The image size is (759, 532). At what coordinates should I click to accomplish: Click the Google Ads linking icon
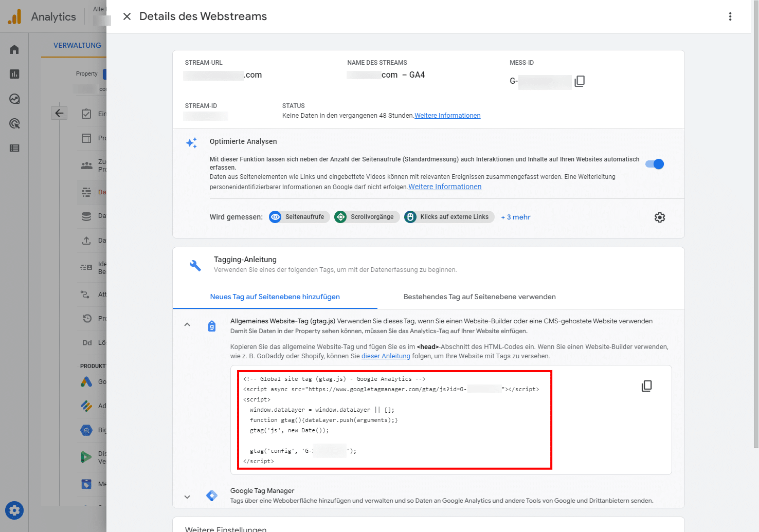(x=86, y=381)
